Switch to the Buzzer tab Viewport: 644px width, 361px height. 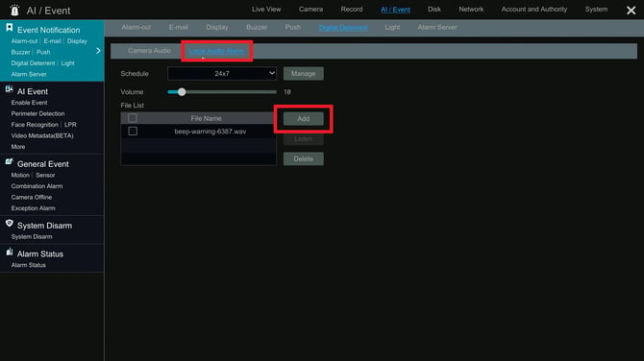click(257, 27)
